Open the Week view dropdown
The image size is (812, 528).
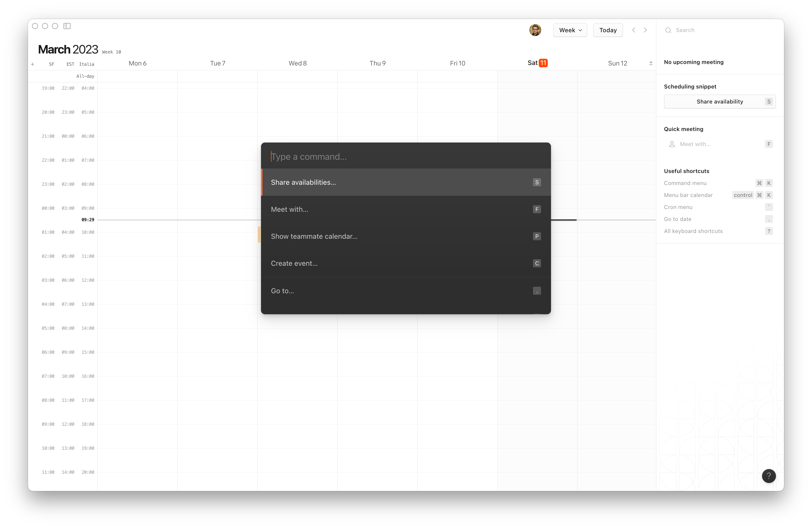[x=570, y=30]
